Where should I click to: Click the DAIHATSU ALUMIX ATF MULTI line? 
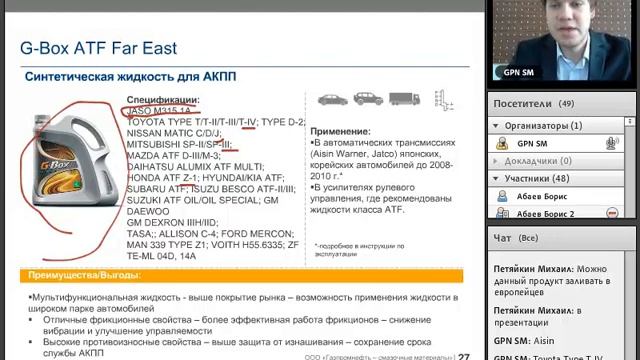(196, 167)
